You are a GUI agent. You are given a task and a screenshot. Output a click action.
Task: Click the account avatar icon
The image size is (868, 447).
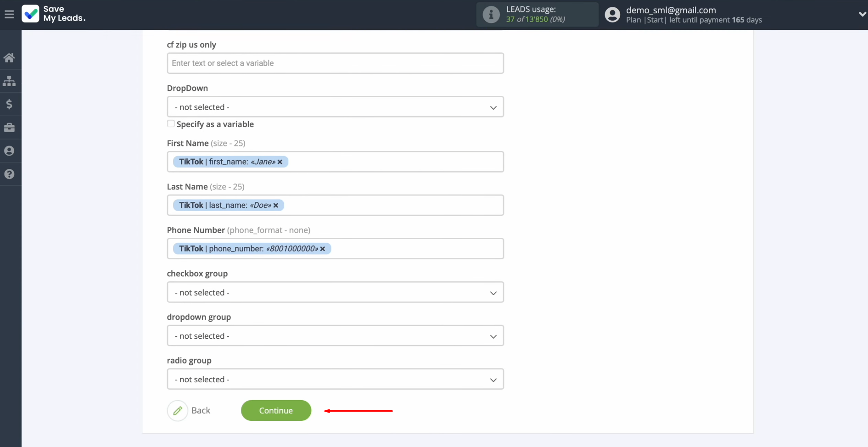coord(612,15)
